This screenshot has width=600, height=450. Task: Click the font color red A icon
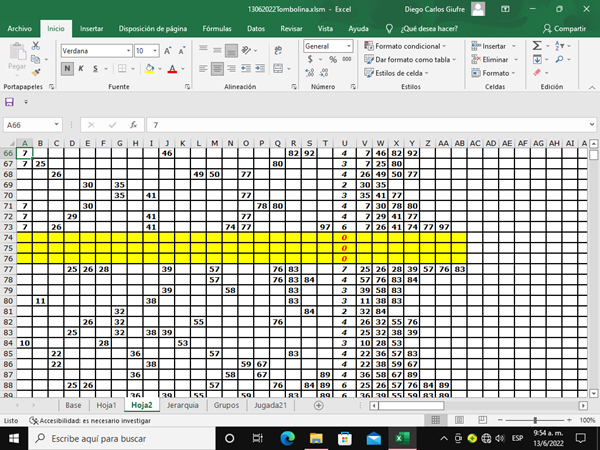(172, 69)
